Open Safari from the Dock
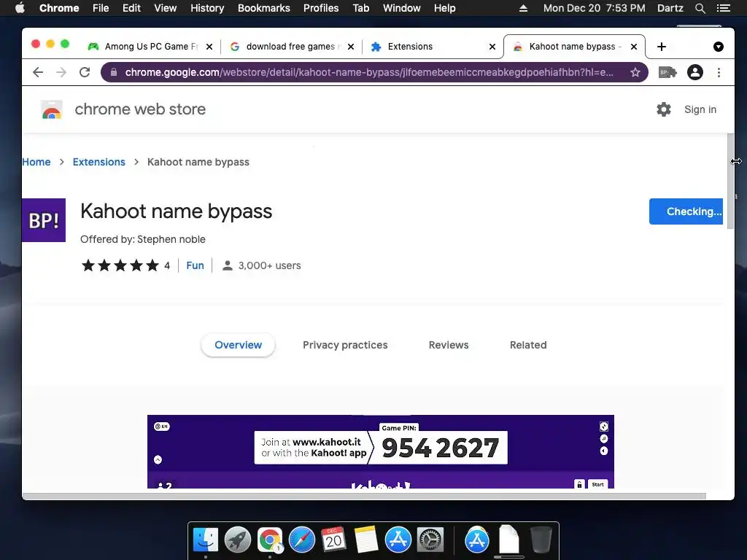Screen dimensions: 747x560 point(302,540)
